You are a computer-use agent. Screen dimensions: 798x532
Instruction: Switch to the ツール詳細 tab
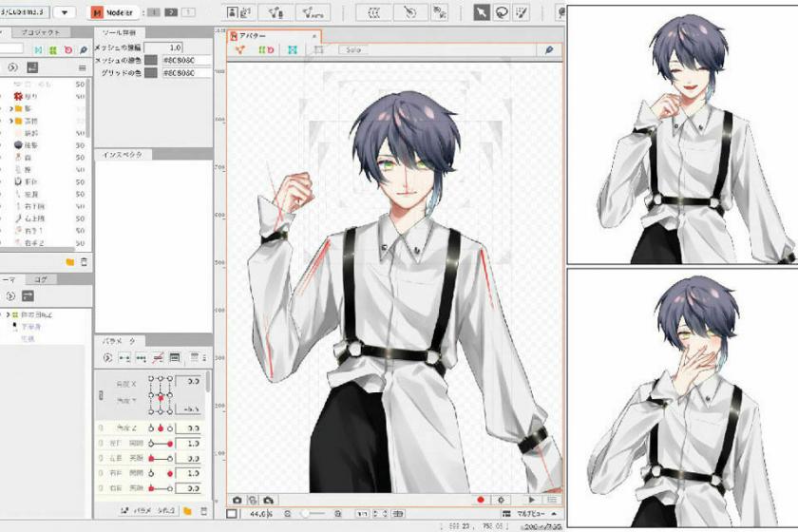click(120, 32)
